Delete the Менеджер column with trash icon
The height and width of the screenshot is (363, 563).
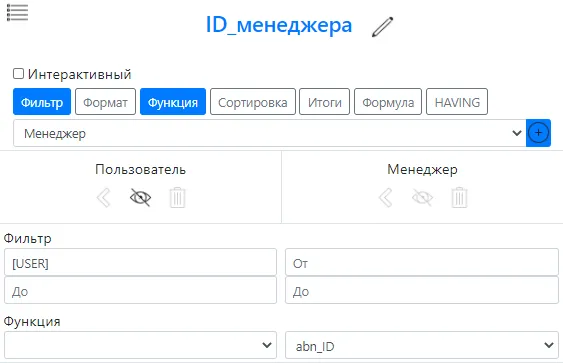459,197
